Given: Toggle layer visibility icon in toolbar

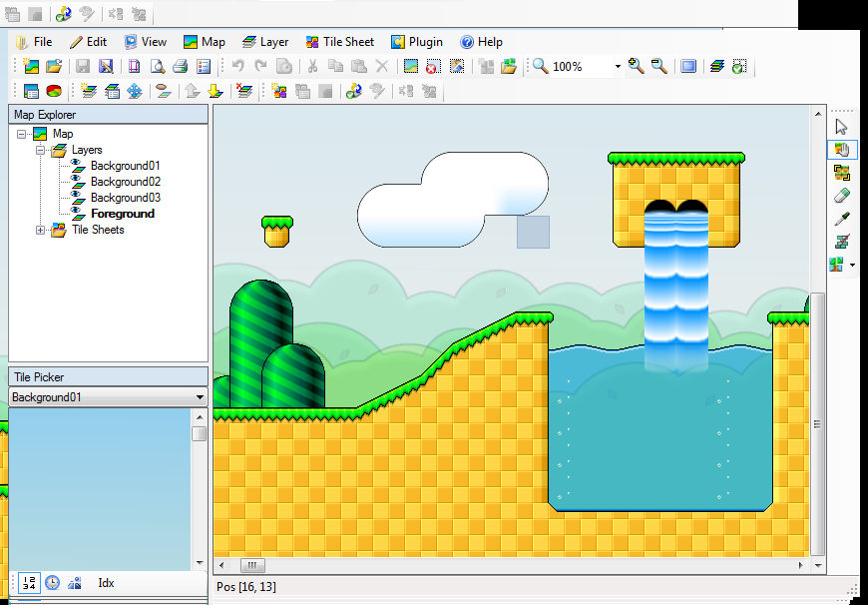Looking at the screenshot, I should pyautogui.click(x=164, y=91).
